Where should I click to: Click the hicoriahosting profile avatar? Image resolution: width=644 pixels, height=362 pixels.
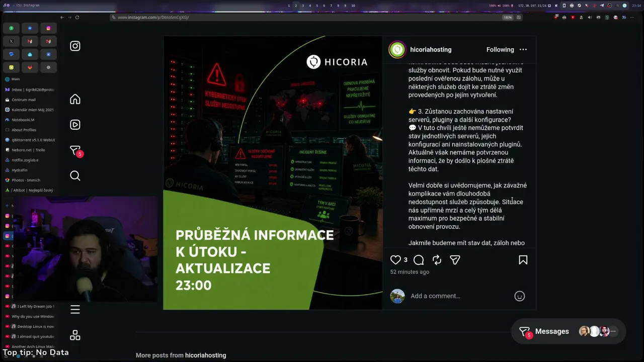(397, 50)
